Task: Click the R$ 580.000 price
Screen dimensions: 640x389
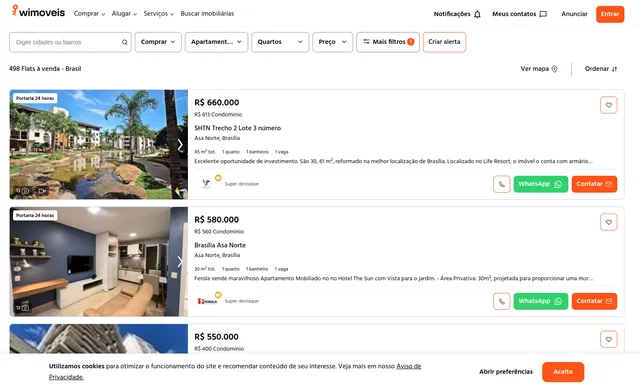Action: coord(217,220)
